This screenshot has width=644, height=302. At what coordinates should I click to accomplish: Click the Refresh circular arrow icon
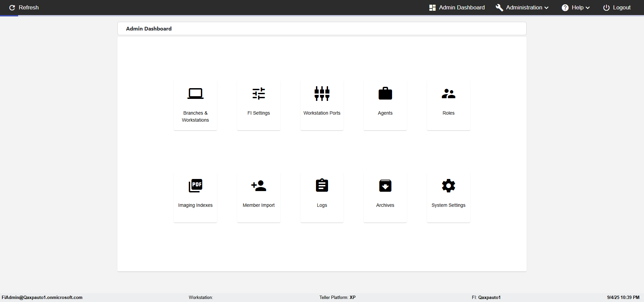[x=12, y=7]
